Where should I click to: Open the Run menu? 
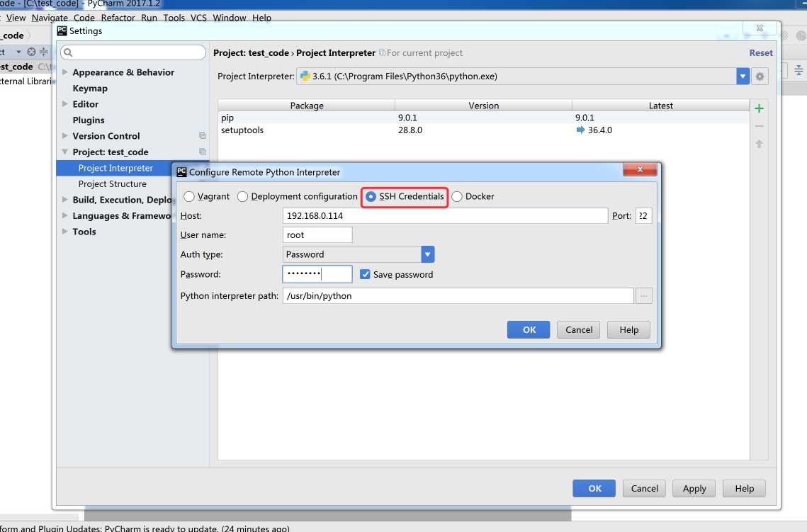tap(149, 18)
